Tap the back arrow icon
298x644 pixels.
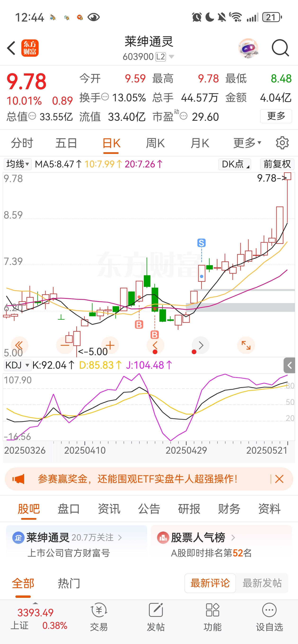(x=11, y=48)
